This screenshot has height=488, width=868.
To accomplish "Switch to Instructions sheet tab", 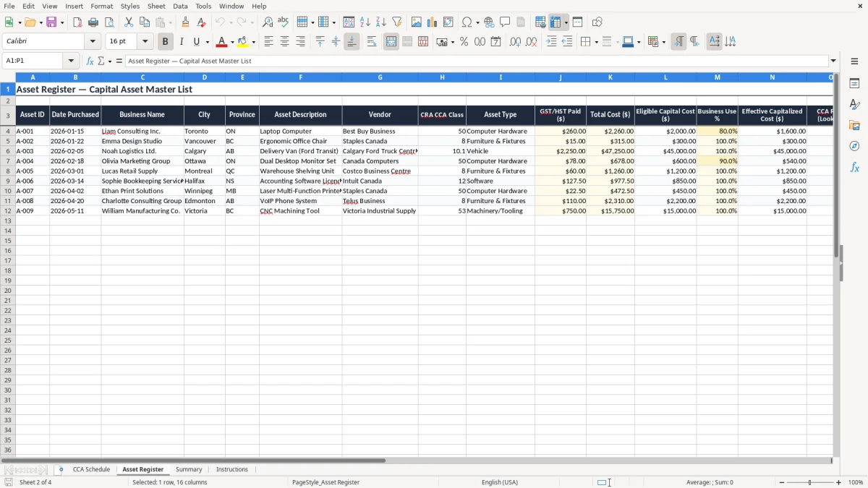I will 232,469.
